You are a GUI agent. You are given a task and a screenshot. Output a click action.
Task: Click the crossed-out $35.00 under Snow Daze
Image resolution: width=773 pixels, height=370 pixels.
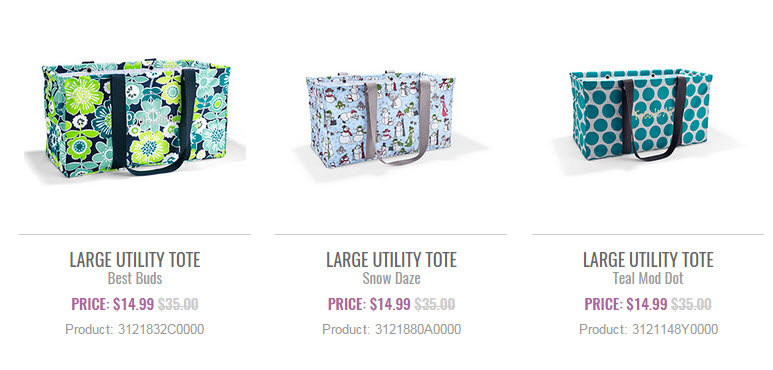point(435,304)
